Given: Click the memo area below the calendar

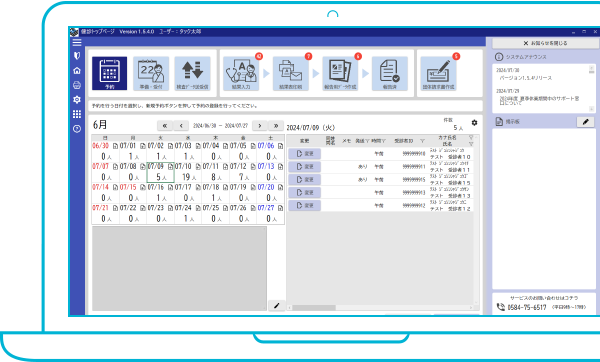Looking at the screenshot, I should pyautogui.click(x=179, y=268).
